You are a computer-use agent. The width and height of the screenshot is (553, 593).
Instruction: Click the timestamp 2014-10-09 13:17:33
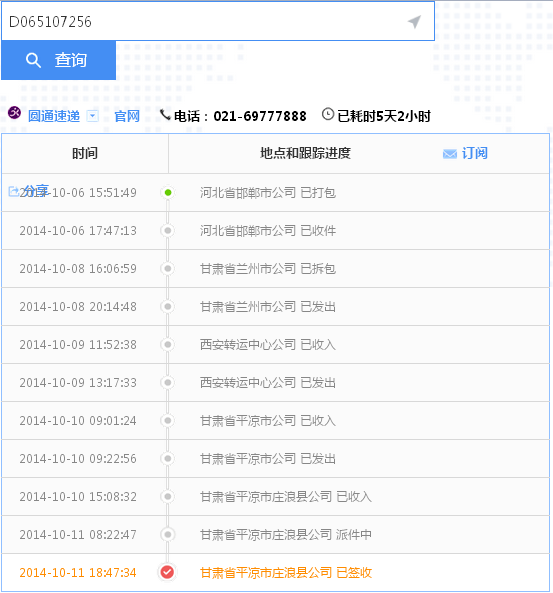(78, 383)
